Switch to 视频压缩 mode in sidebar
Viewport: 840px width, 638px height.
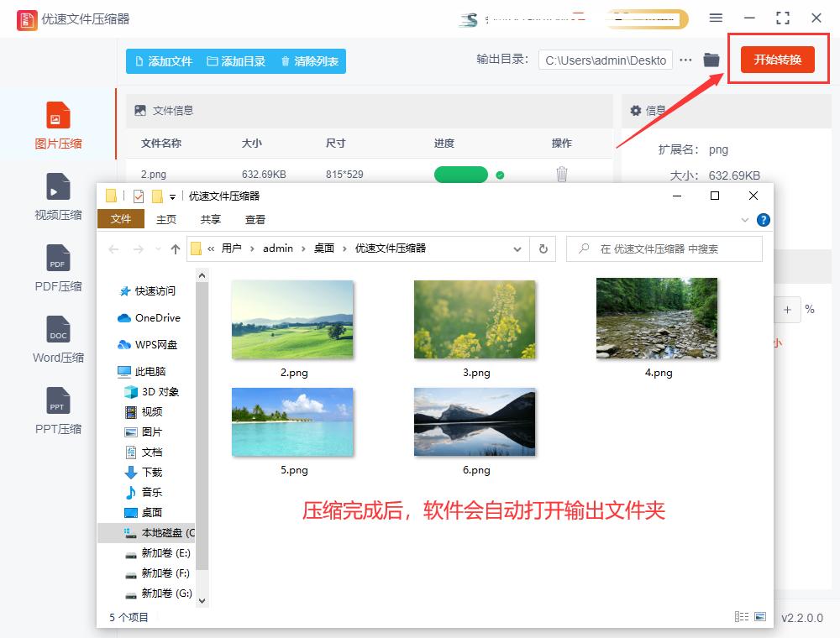point(57,197)
